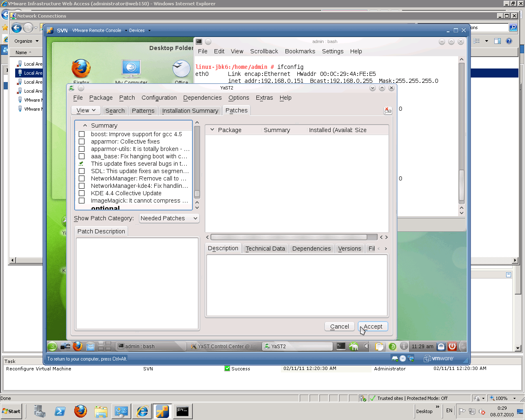Open the Bookmarks menu in bash terminal
The image size is (525, 420).
pos(300,51)
